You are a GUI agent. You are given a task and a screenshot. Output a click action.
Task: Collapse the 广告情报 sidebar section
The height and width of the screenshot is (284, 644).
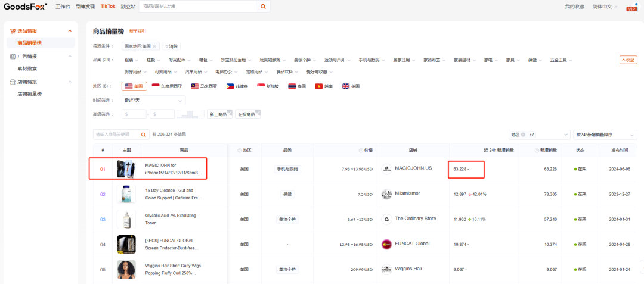[70, 56]
